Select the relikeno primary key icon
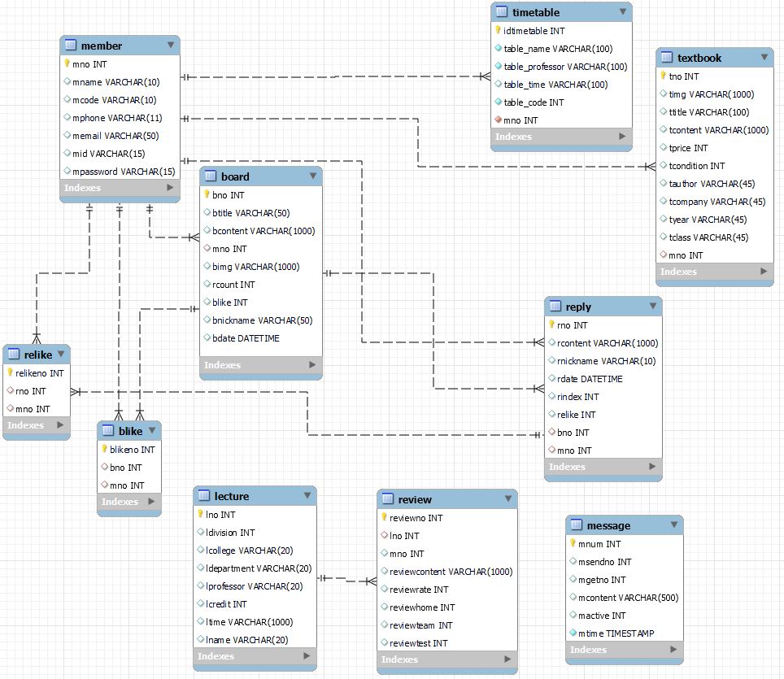Screen dimensions: 784x679 (10, 372)
